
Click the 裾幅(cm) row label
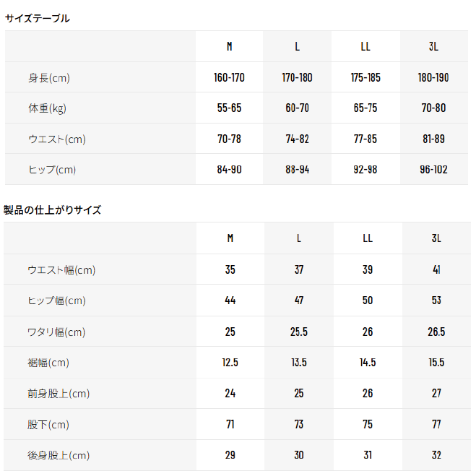[x=48, y=363]
